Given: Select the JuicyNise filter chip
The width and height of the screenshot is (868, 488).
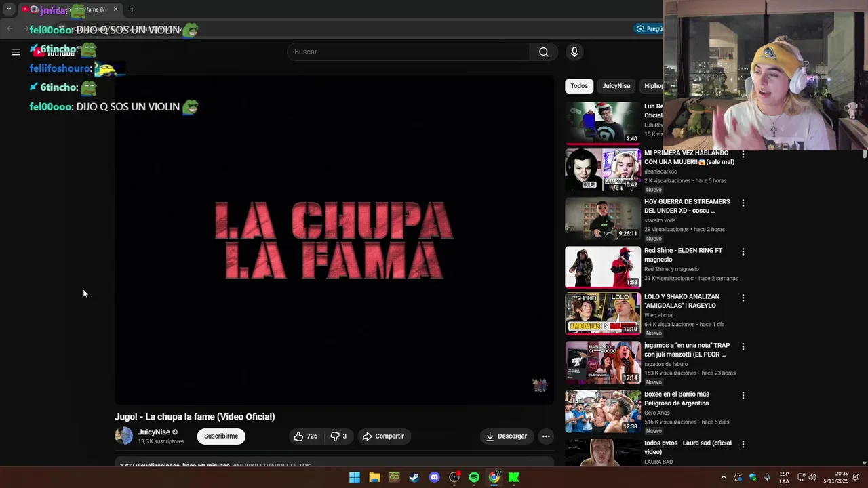Looking at the screenshot, I should [x=616, y=86].
